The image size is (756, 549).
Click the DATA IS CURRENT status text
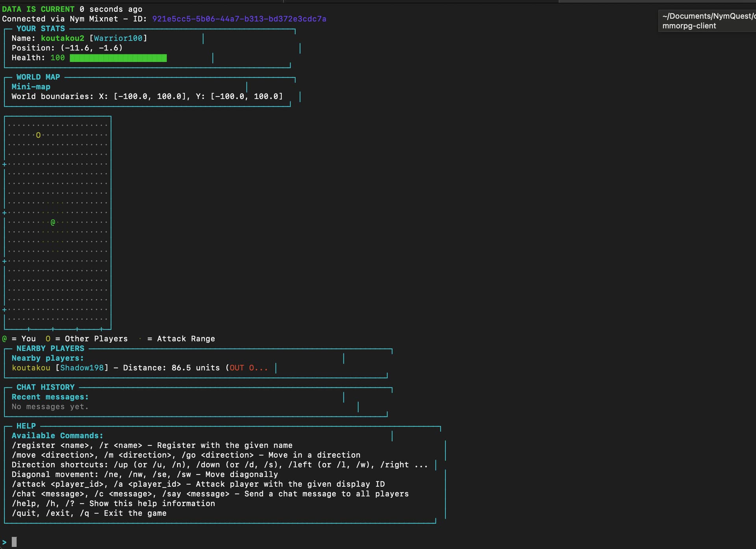[x=38, y=9]
